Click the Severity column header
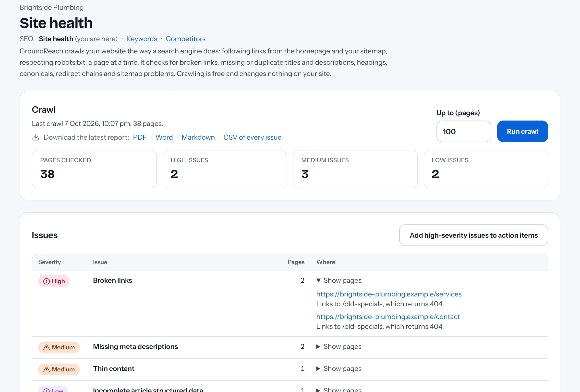580x392 pixels. 49,262
